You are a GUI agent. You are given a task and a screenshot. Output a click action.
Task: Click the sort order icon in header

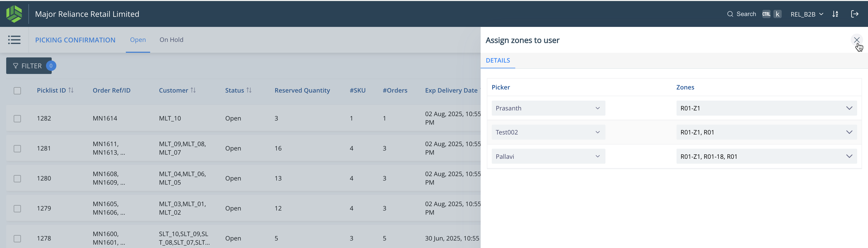[835, 14]
